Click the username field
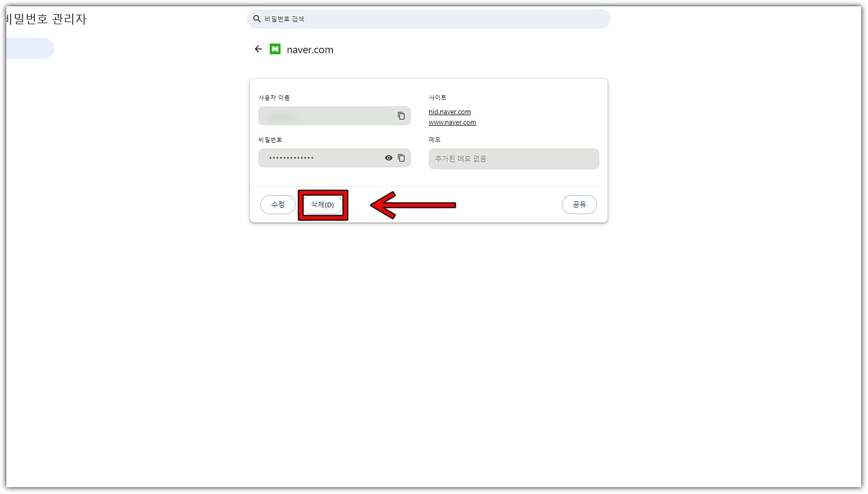This screenshot has width=868, height=494. [334, 116]
